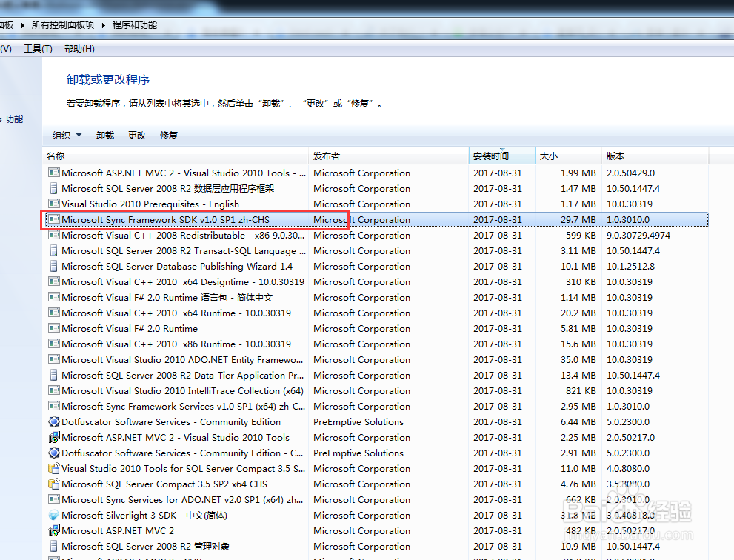Sort by 版本 column header
This screenshot has width=734, height=560.
point(655,156)
